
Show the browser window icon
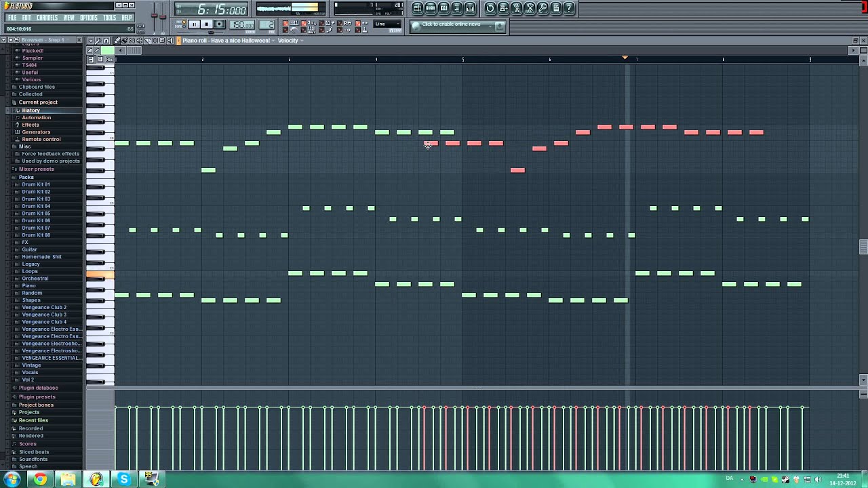click(456, 8)
